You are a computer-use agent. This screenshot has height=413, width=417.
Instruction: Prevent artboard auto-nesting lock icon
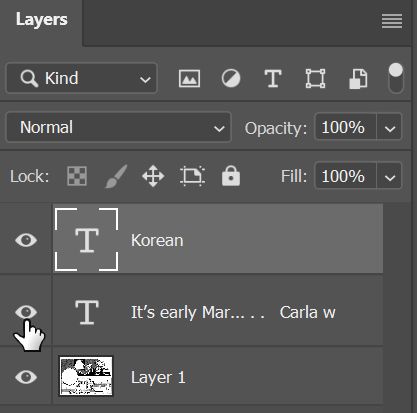[x=192, y=176]
